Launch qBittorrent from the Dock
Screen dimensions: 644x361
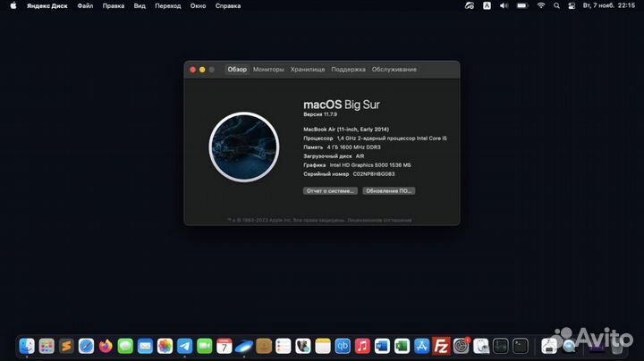point(342,346)
